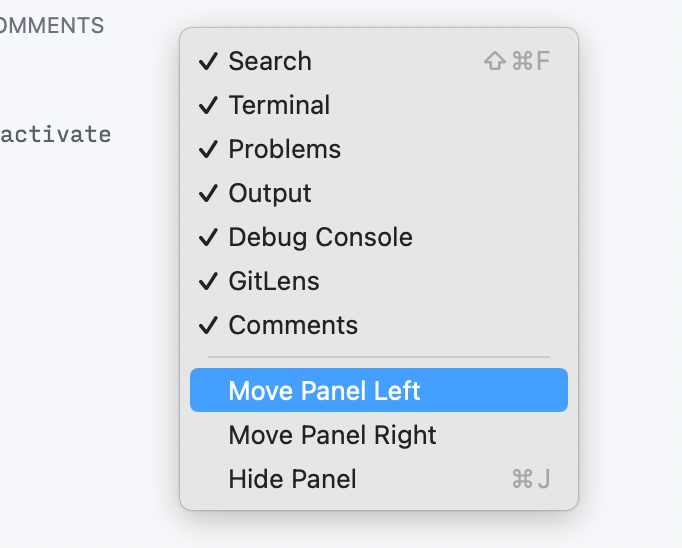Viewport: 682px width, 548px height.
Task: Click the checkmark beside Output
Action: click(208, 194)
